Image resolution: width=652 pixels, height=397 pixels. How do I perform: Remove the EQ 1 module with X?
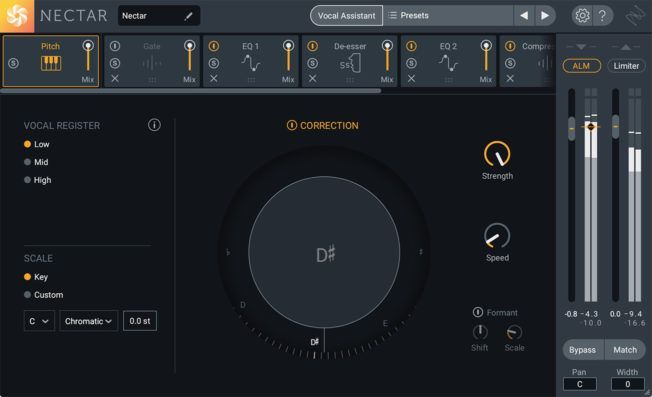[x=214, y=79]
